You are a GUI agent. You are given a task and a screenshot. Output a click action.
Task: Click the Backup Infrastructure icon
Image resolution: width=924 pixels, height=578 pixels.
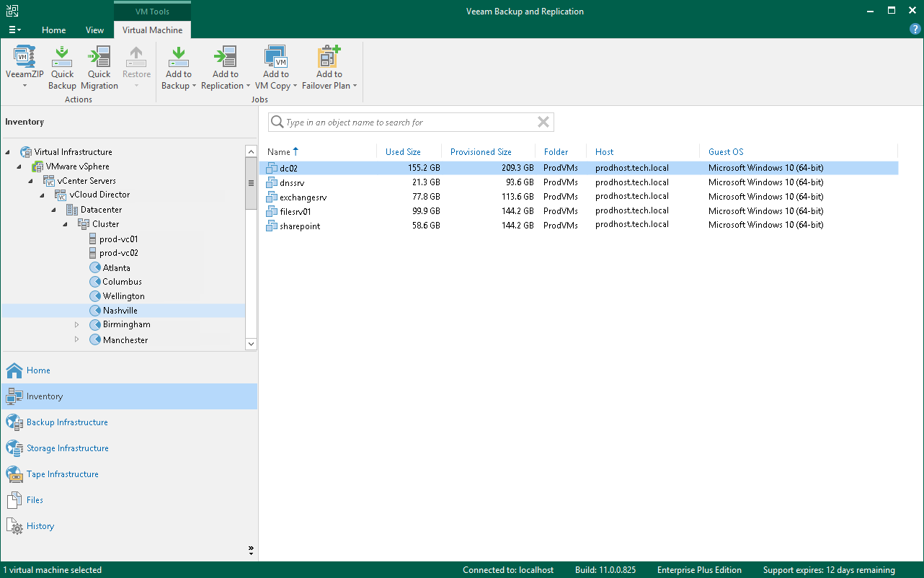point(14,422)
